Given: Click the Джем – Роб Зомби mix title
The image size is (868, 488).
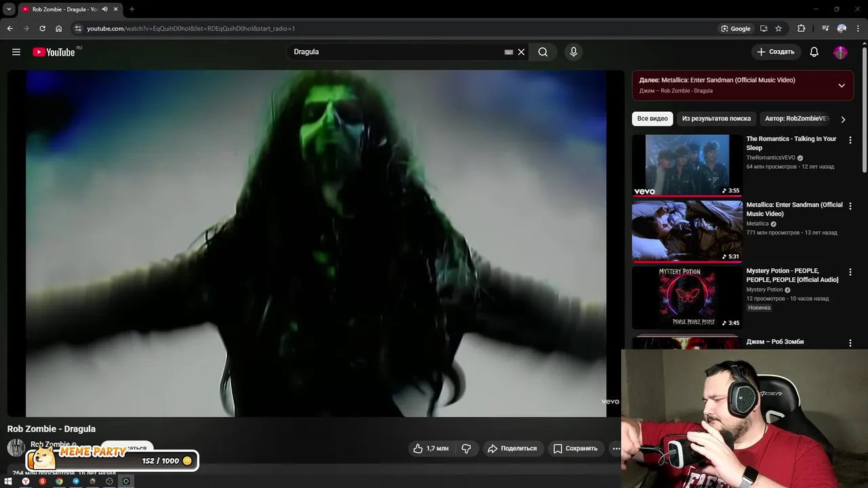Looking at the screenshot, I should (775, 342).
